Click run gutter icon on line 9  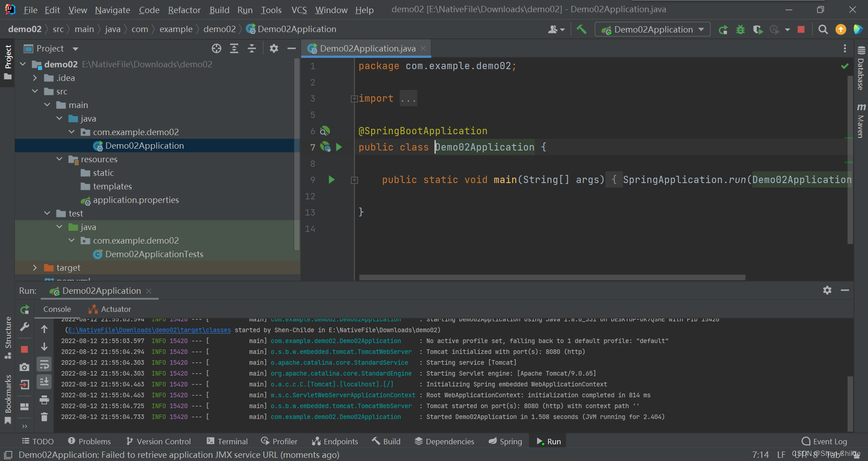coord(331,179)
